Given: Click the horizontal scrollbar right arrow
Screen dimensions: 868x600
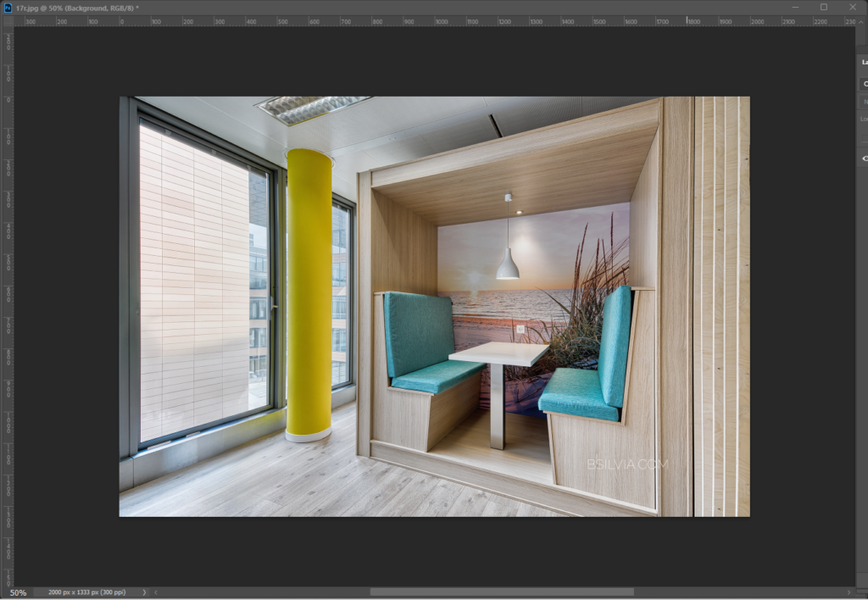Looking at the screenshot, I should pos(849,592).
